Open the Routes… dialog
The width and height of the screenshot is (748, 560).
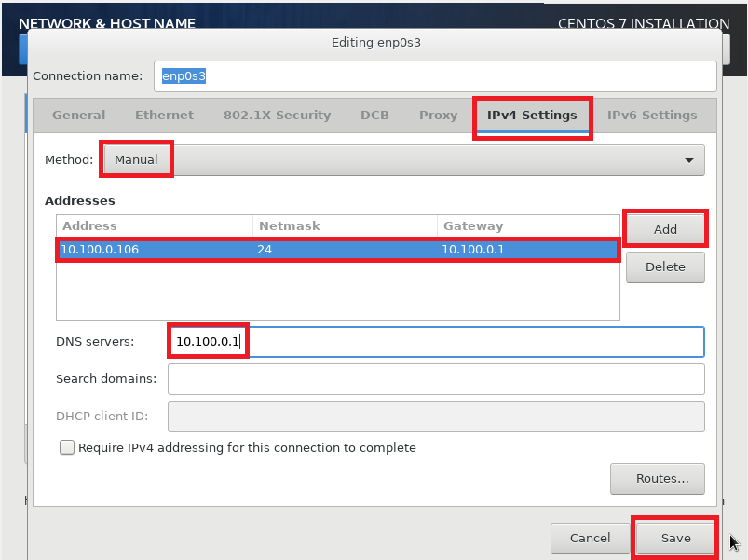coord(658,478)
